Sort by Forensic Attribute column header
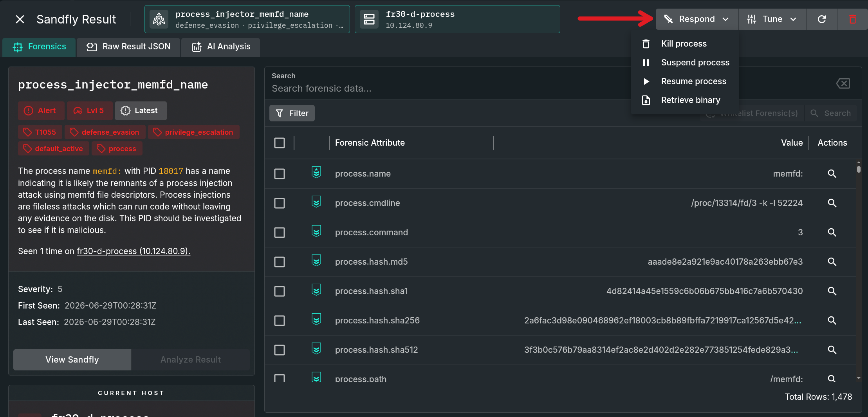The image size is (868, 417). tap(370, 143)
